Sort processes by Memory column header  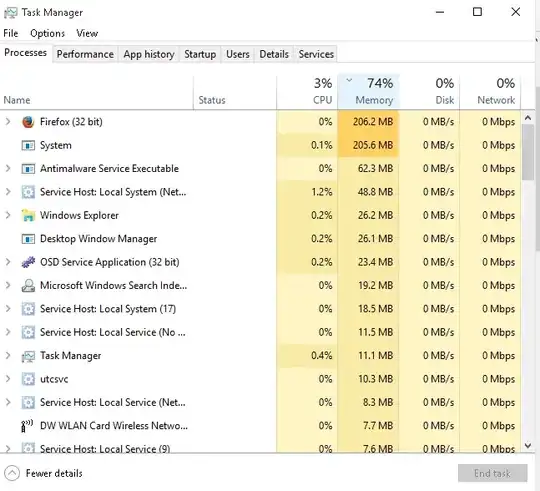tap(368, 92)
